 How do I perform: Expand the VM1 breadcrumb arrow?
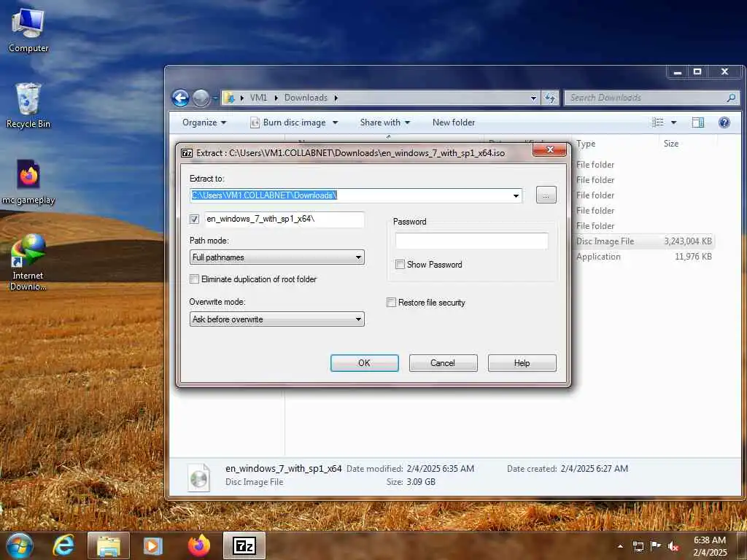(x=276, y=98)
